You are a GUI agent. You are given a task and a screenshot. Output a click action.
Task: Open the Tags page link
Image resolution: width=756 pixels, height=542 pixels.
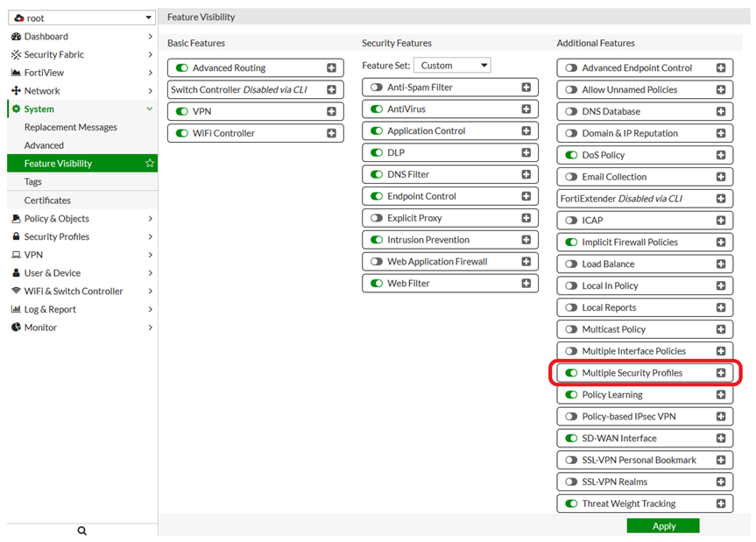click(33, 182)
